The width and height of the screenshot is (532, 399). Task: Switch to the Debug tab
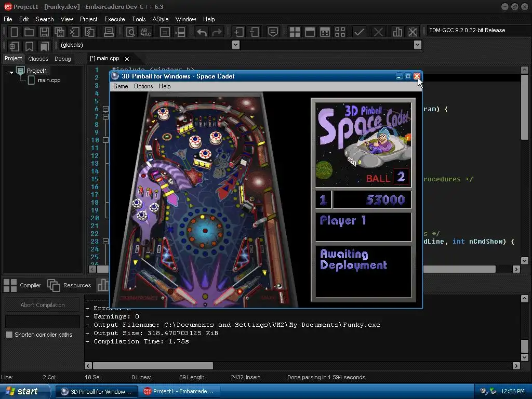click(63, 59)
